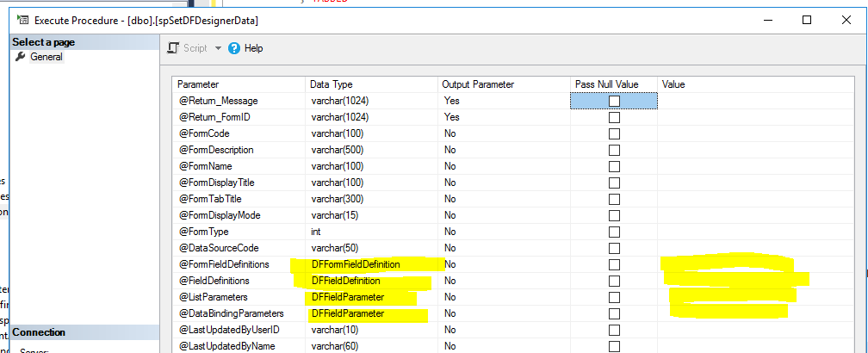This screenshot has height=353, width=868.
Task: Select the @FormDisplayTitle parameter name
Action: [x=216, y=183]
